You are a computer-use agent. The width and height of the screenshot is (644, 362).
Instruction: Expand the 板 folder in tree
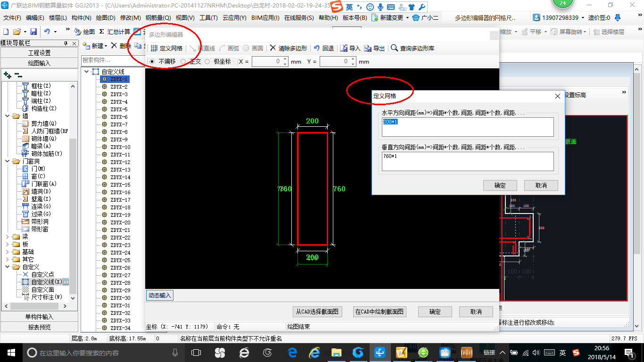pos(8,244)
